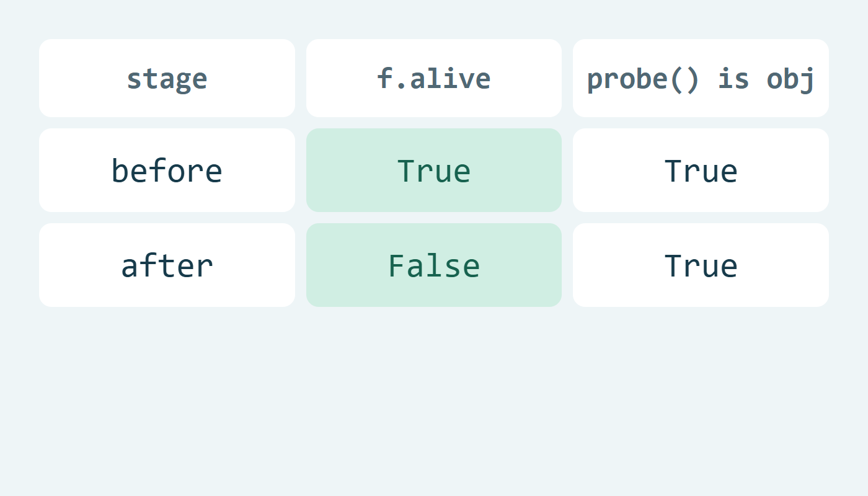Click the stage column header
Image resolution: width=868 pixels, height=496 pixels.
tap(167, 78)
